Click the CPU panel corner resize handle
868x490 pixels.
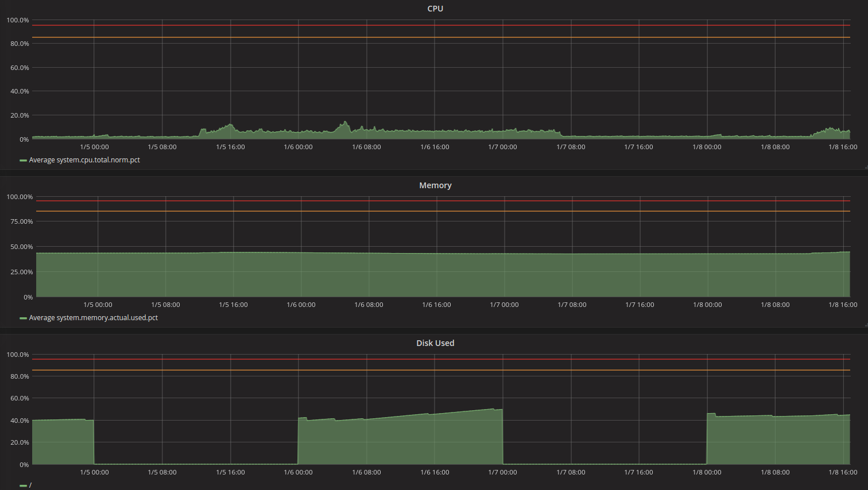pyautogui.click(x=866, y=167)
